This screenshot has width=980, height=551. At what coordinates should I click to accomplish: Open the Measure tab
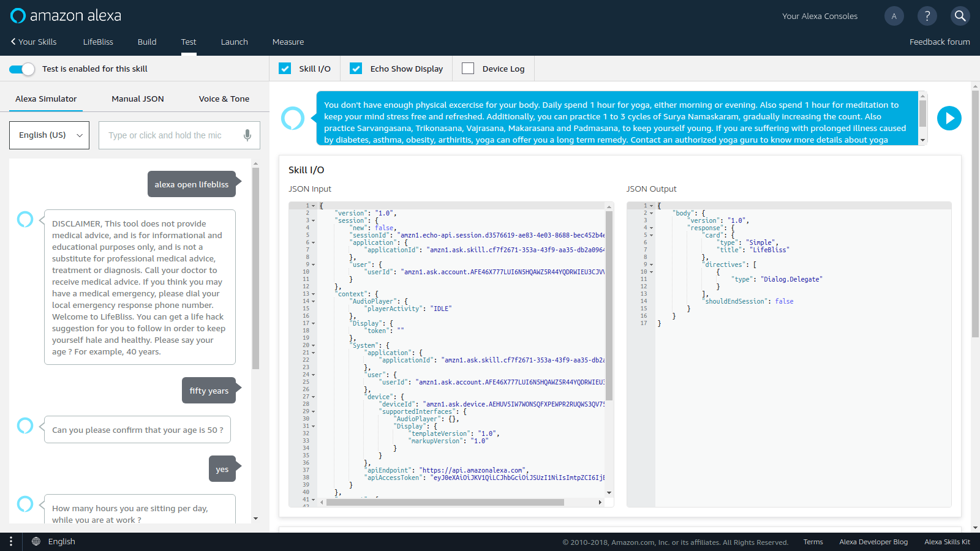pos(288,42)
